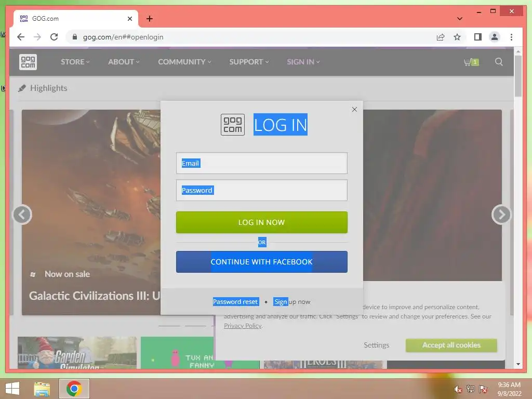The image size is (532, 399).
Task: View site info via the lock icon
Action: click(x=75, y=37)
